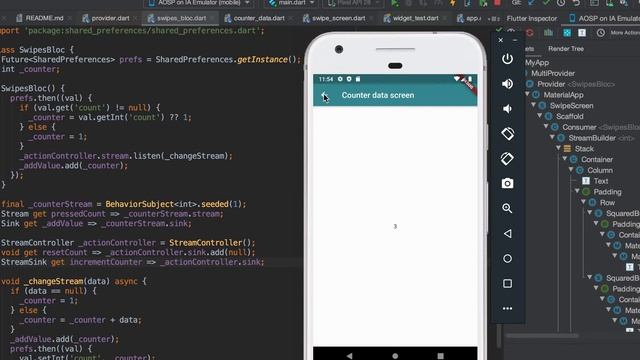
Task: Rotate the emulator left
Action: [507, 133]
